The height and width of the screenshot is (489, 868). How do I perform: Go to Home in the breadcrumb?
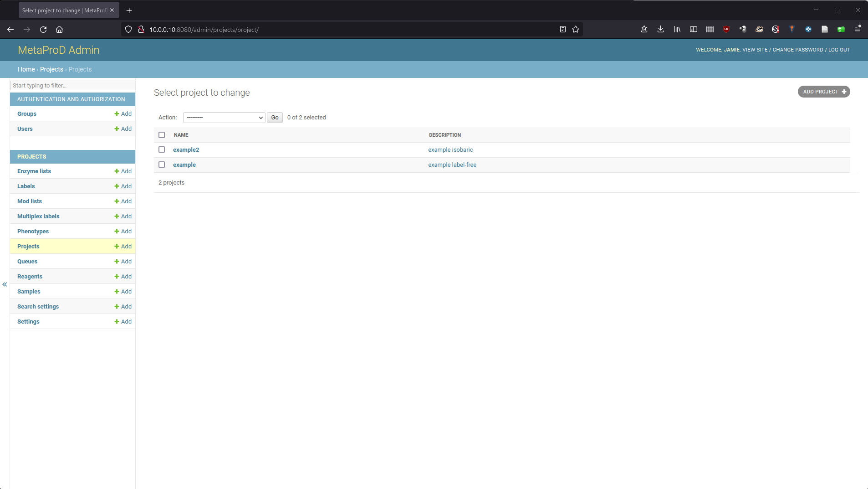point(26,69)
